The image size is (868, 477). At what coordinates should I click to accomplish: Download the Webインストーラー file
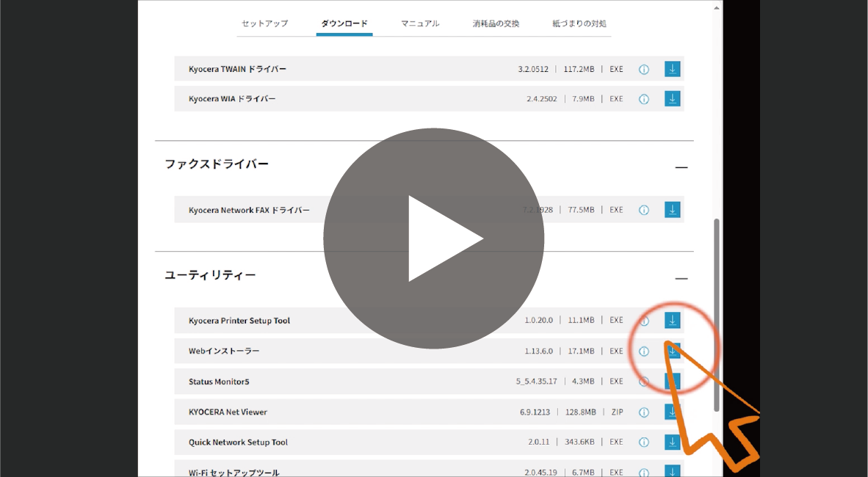click(x=672, y=351)
